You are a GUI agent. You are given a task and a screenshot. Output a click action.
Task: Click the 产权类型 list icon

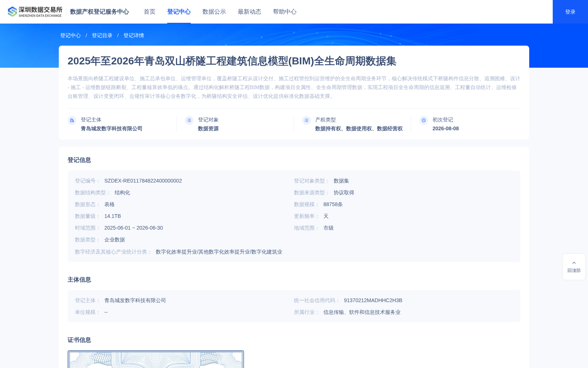[306, 120]
